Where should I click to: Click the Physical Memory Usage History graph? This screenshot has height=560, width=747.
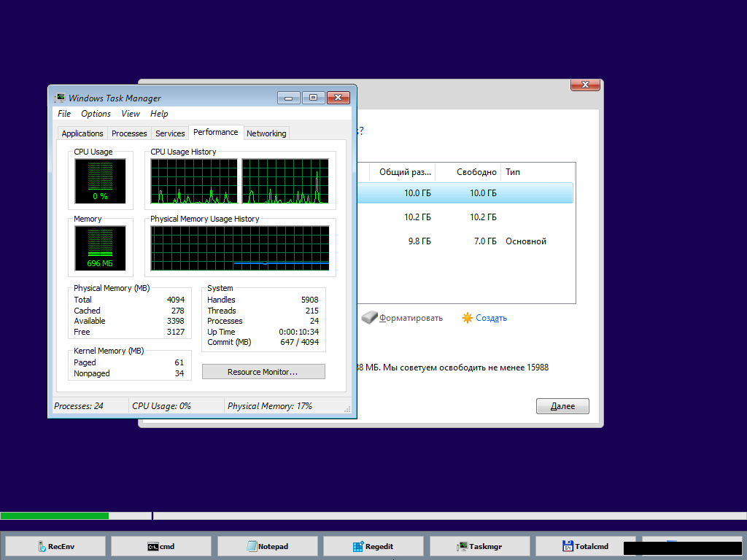pos(240,248)
